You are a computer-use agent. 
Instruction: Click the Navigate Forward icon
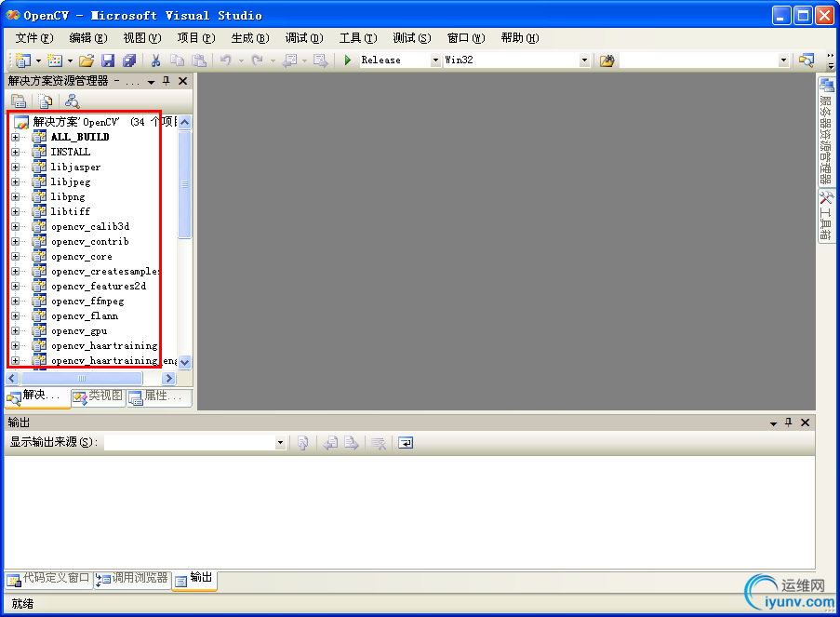[x=320, y=60]
